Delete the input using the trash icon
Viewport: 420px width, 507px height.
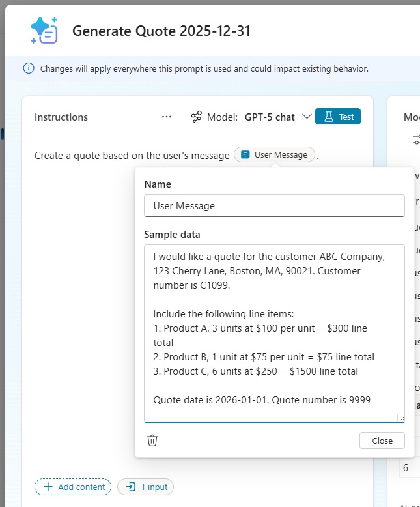(x=152, y=441)
